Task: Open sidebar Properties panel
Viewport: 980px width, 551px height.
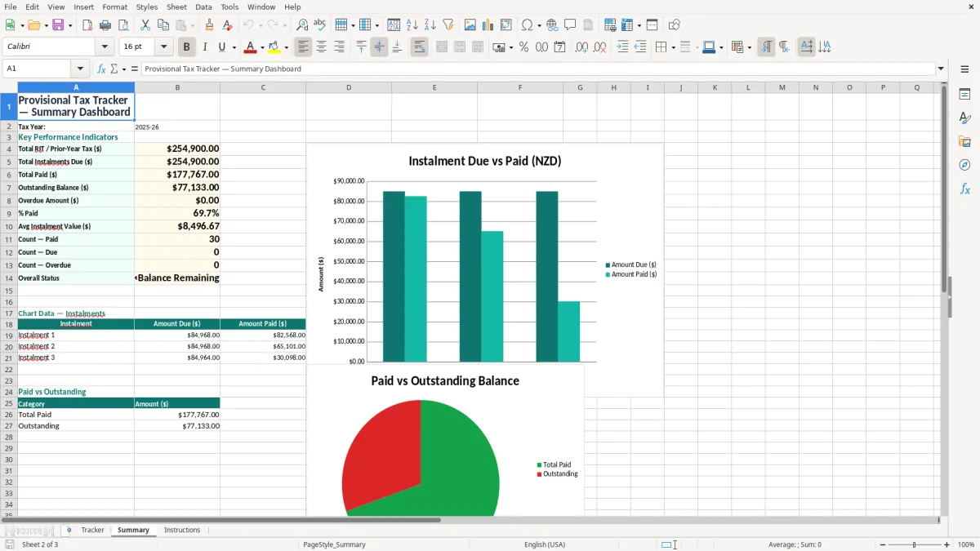Action: (964, 94)
